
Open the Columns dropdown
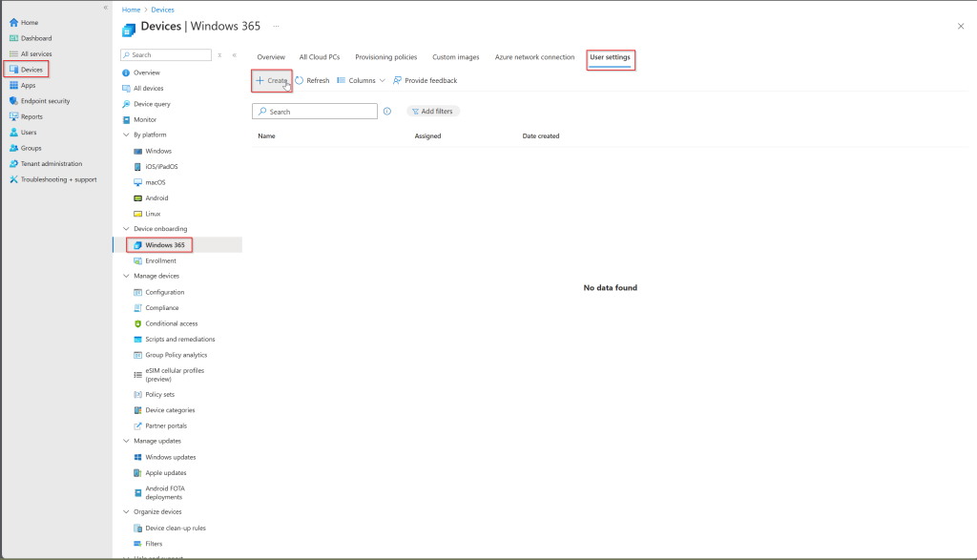(x=362, y=80)
